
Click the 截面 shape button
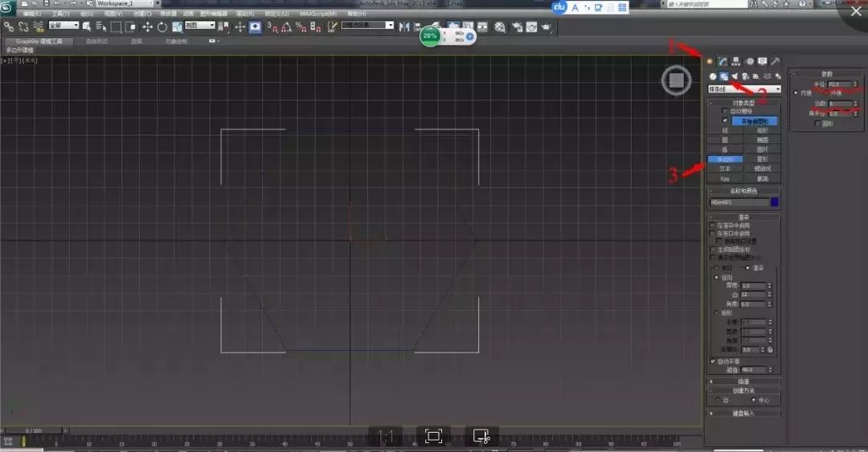pyautogui.click(x=762, y=179)
